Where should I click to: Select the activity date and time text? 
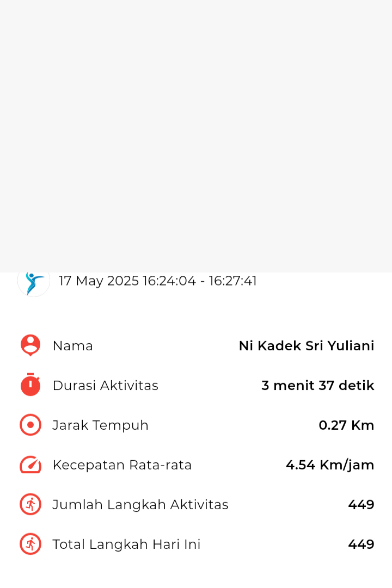158,281
